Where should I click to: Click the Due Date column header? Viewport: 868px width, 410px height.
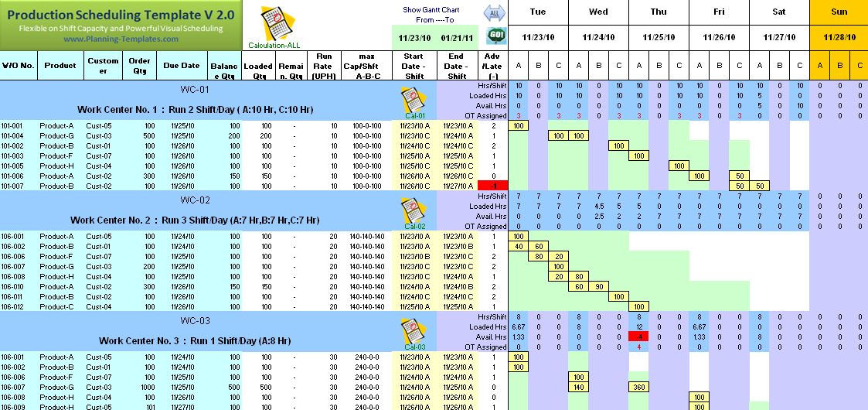click(182, 66)
